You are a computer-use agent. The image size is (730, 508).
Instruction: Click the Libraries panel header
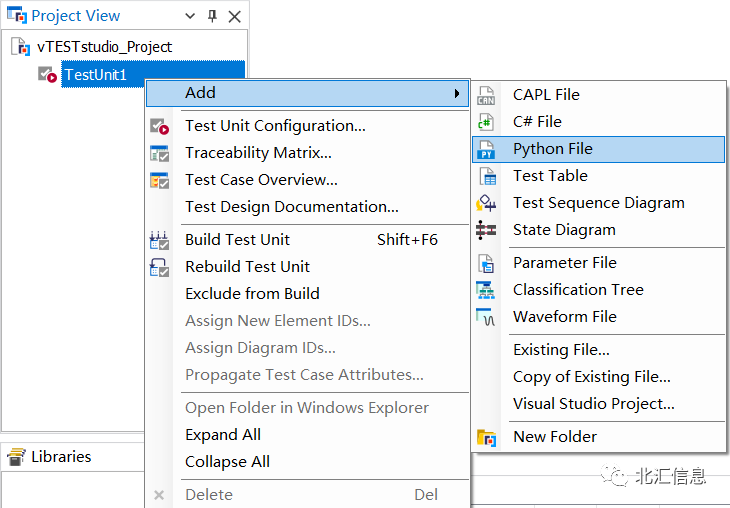click(60, 457)
